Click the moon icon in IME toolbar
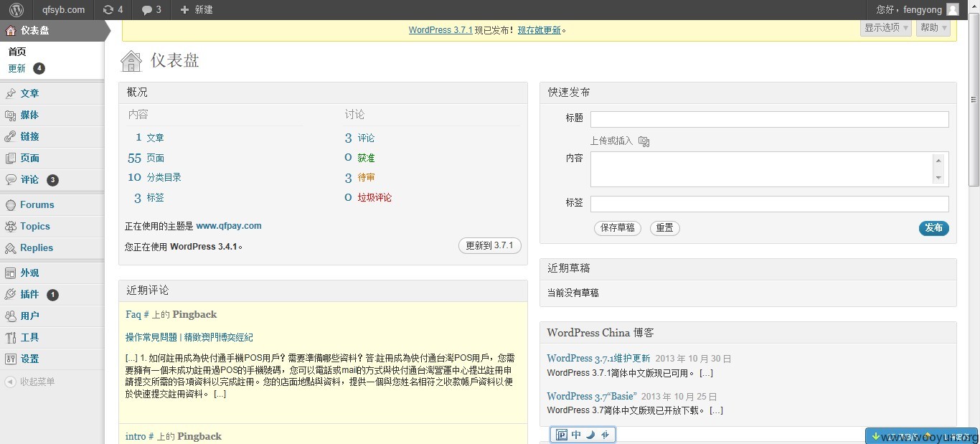Screen dimensions: 980x444 point(591,435)
